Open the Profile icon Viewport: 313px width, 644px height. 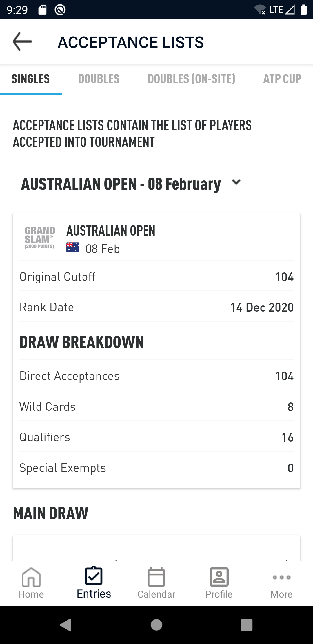coord(219,577)
